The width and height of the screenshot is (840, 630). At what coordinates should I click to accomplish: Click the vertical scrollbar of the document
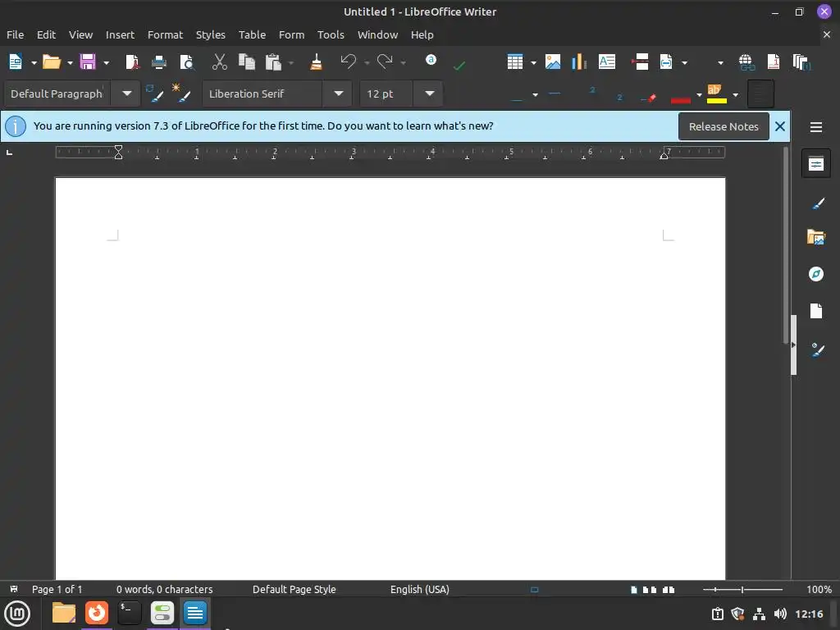[x=786, y=246]
